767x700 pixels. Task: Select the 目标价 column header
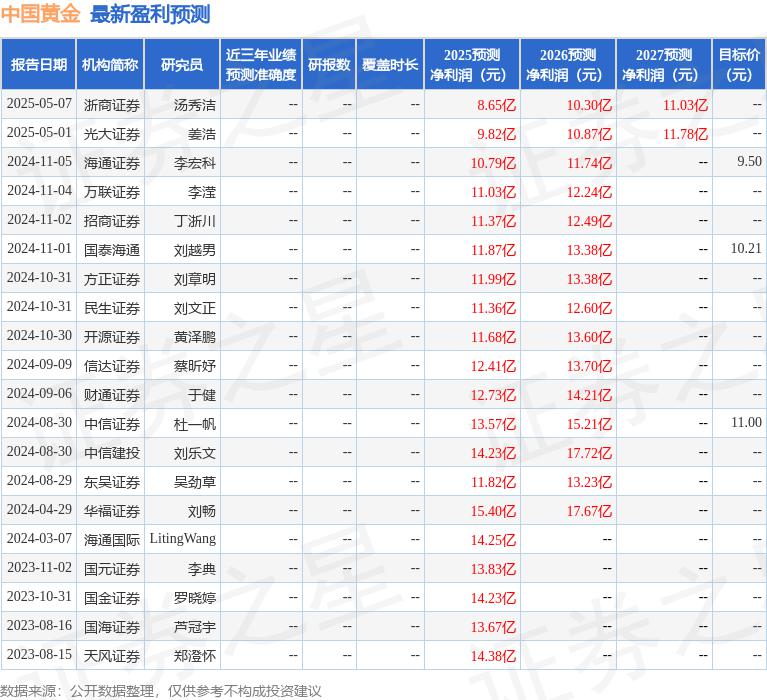click(739, 64)
